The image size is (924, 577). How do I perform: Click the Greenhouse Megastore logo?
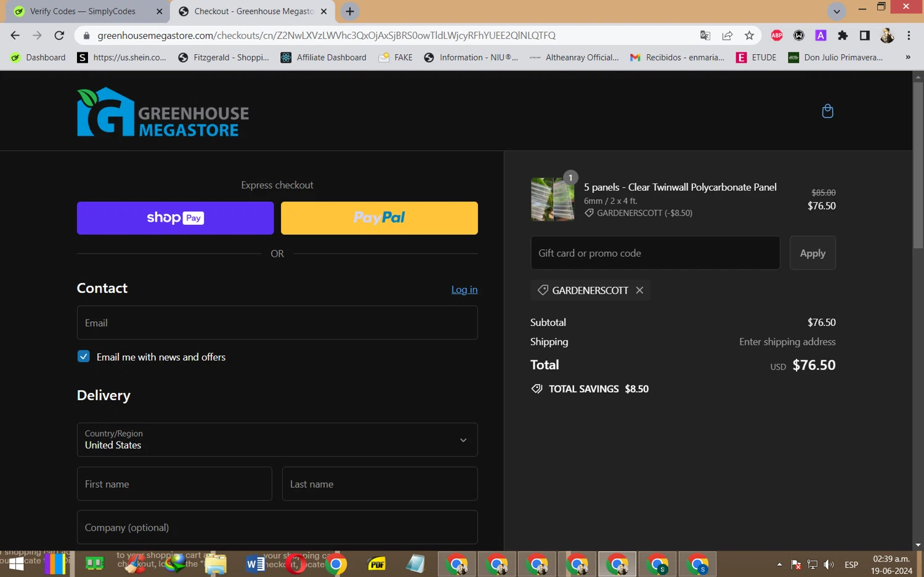163,111
